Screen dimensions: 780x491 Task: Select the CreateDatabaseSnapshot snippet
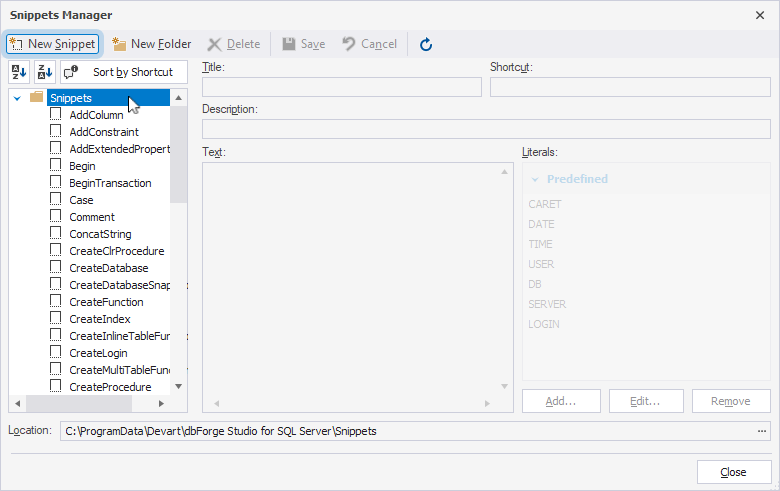coord(119,285)
